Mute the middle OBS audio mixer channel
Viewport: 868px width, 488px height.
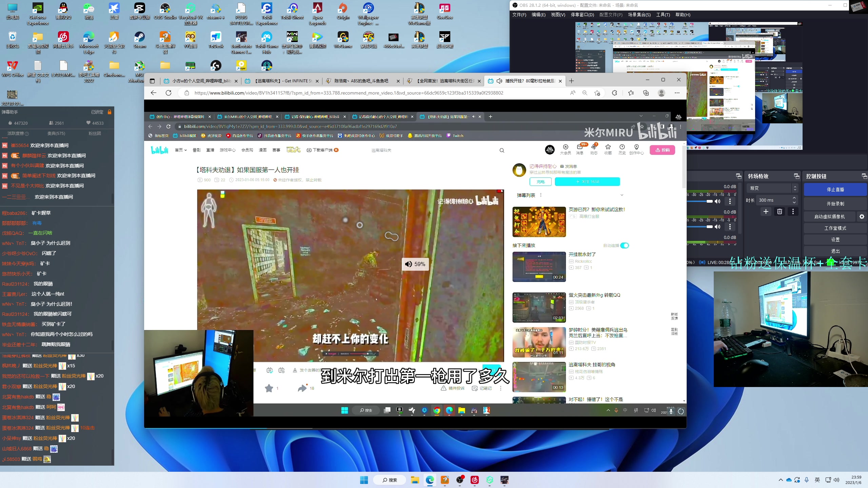point(717,227)
